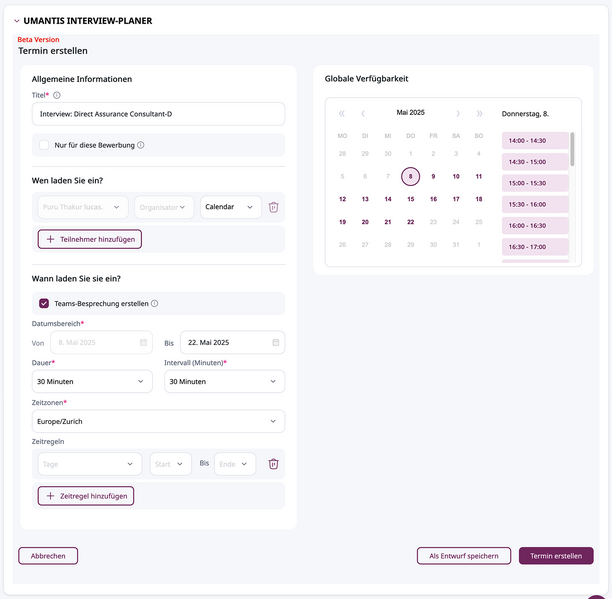Go to next month in calendar
The image size is (612, 599).
pos(458,114)
